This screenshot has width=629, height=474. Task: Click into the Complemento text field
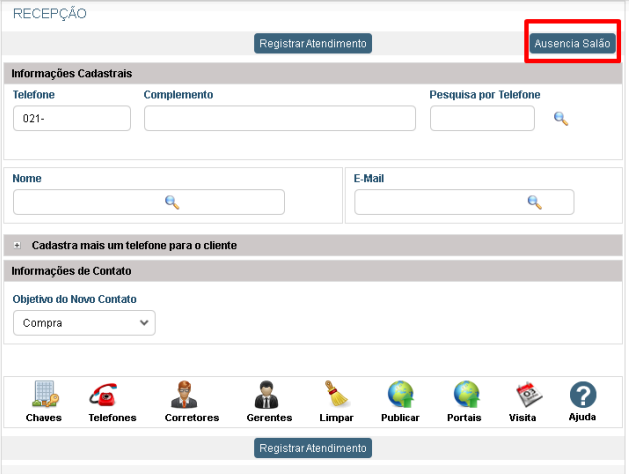279,119
